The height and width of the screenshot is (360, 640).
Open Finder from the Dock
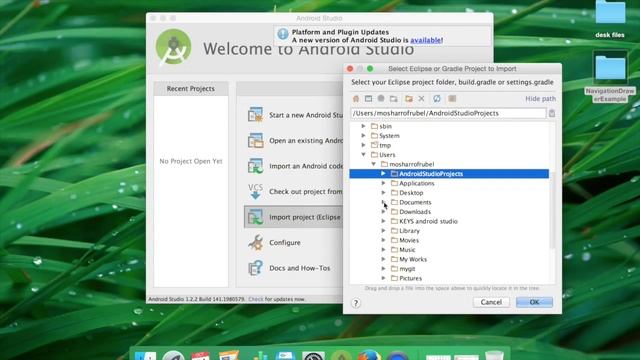pyautogui.click(x=145, y=355)
